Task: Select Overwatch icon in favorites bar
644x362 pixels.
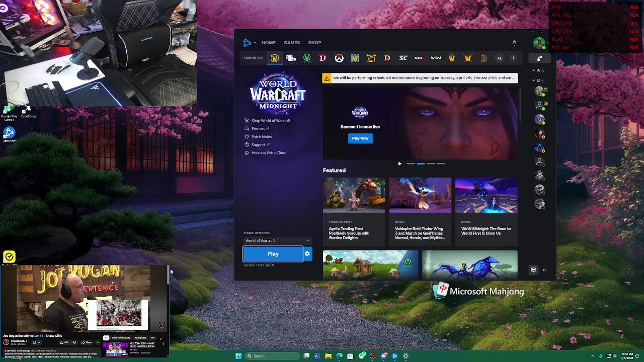Action: coord(339,58)
